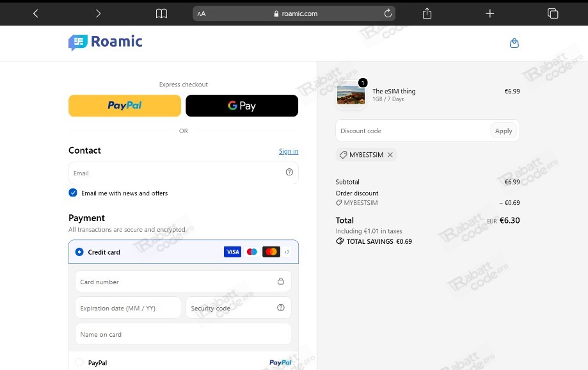
Task: Click the order discount − €0.69 value
Action: pyautogui.click(x=509, y=203)
